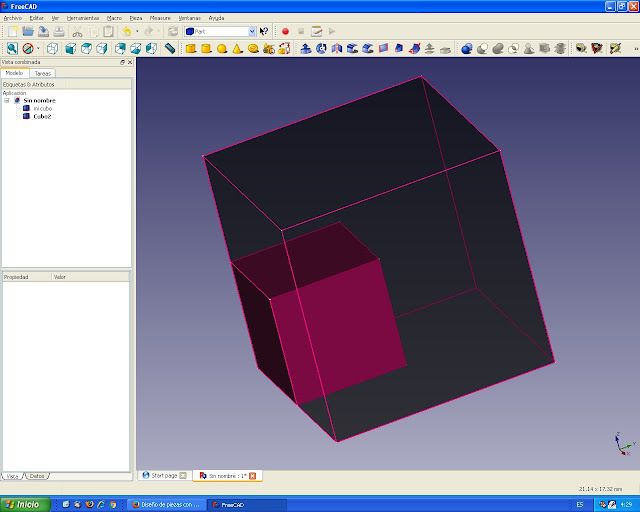
Task: Switch to the Datos property tab
Action: [x=37, y=476]
